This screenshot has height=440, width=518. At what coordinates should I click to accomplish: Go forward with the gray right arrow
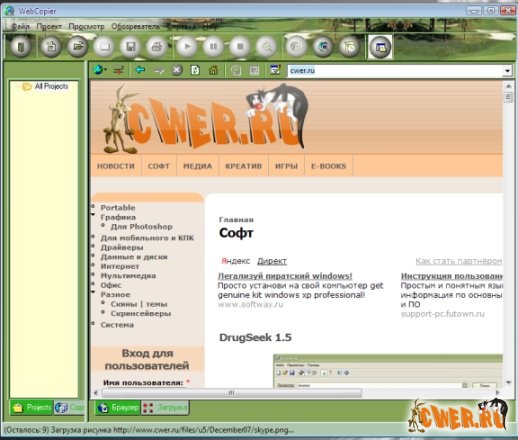click(159, 70)
